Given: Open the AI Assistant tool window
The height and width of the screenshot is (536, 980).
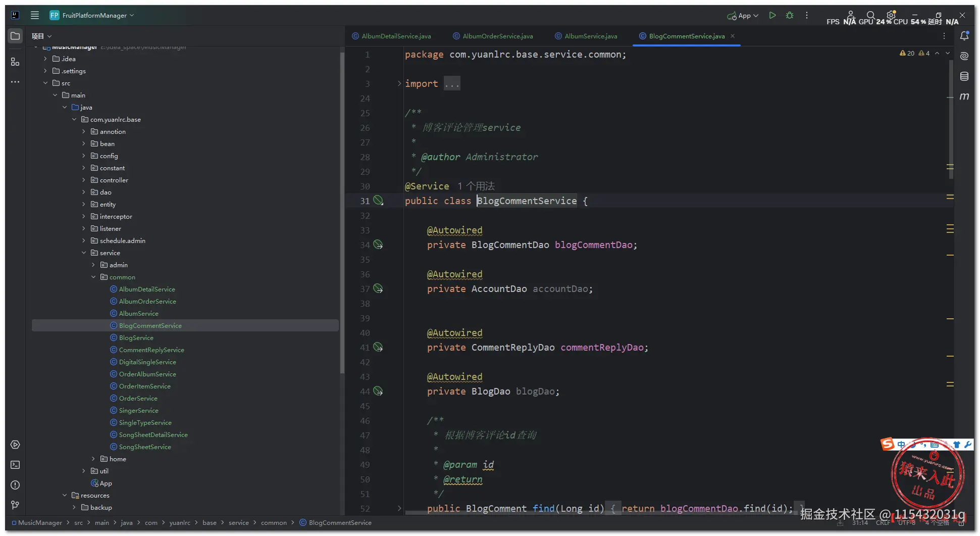Looking at the screenshot, I should click(x=964, y=56).
